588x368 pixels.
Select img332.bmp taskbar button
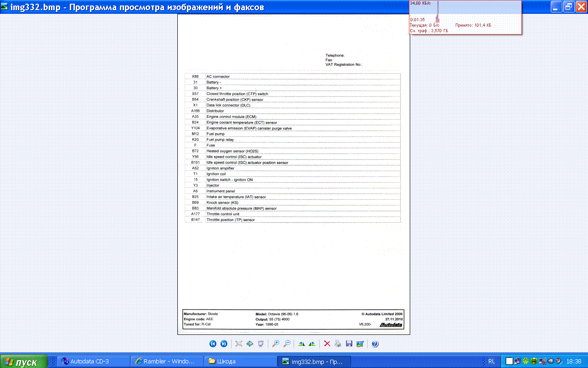tap(314, 362)
